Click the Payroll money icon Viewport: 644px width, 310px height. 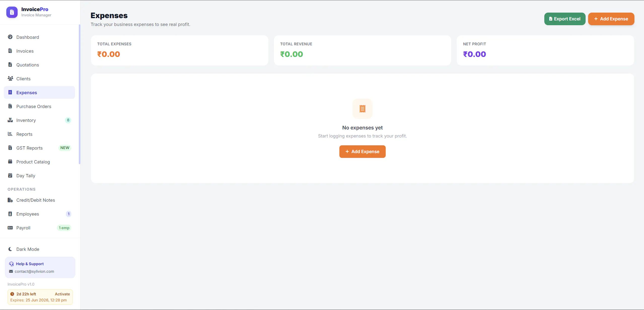(10, 228)
